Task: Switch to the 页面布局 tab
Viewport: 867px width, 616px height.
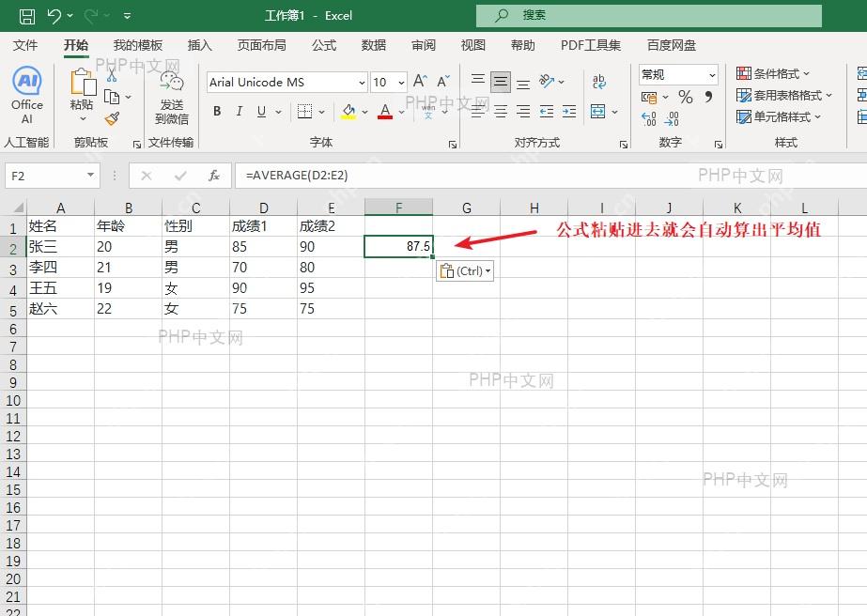Action: click(x=261, y=45)
